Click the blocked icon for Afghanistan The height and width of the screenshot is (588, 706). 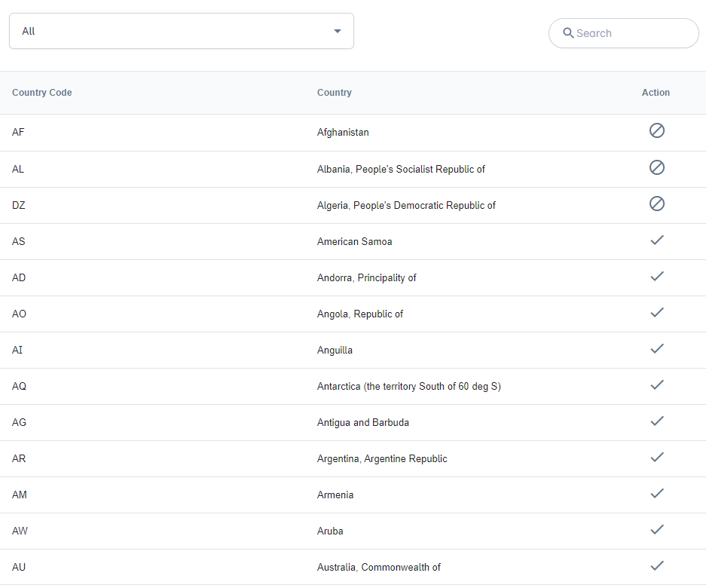pos(656,130)
